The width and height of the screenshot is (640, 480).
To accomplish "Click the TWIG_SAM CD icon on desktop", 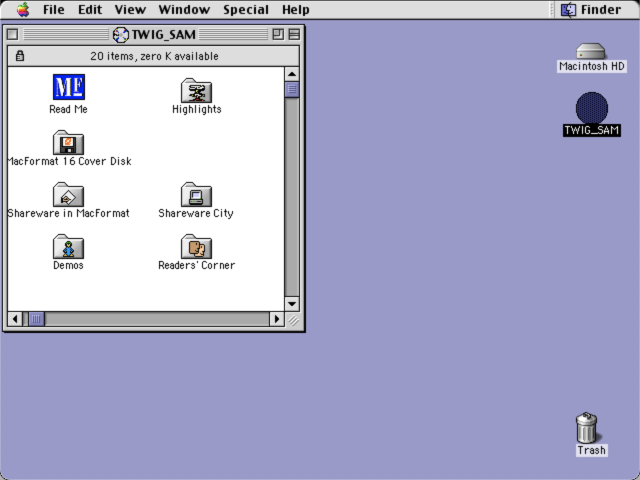I will 592,108.
